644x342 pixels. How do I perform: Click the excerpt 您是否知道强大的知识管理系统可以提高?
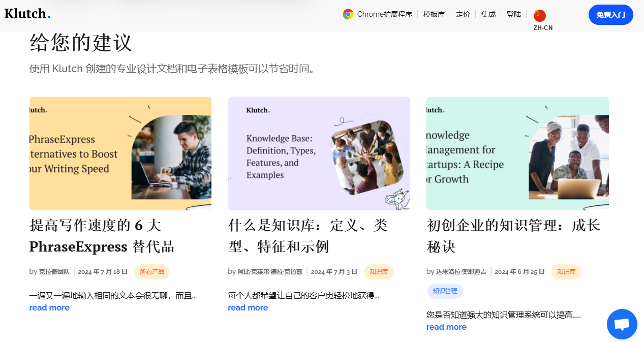504,315
